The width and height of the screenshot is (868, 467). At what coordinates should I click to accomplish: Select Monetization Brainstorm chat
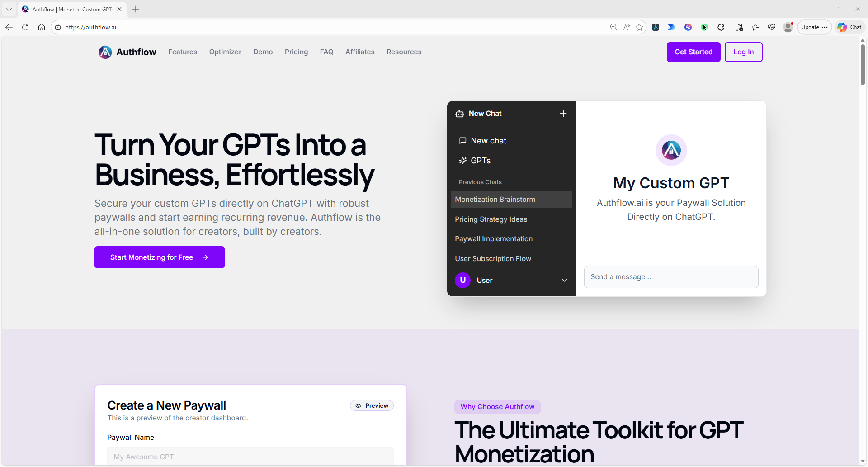(511, 199)
